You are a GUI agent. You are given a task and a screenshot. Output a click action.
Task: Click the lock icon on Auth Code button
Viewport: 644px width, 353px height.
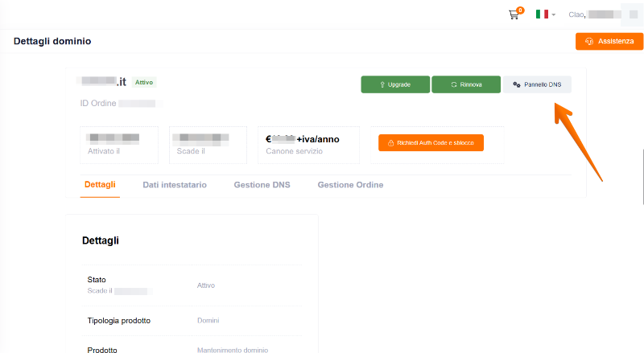[x=390, y=143]
